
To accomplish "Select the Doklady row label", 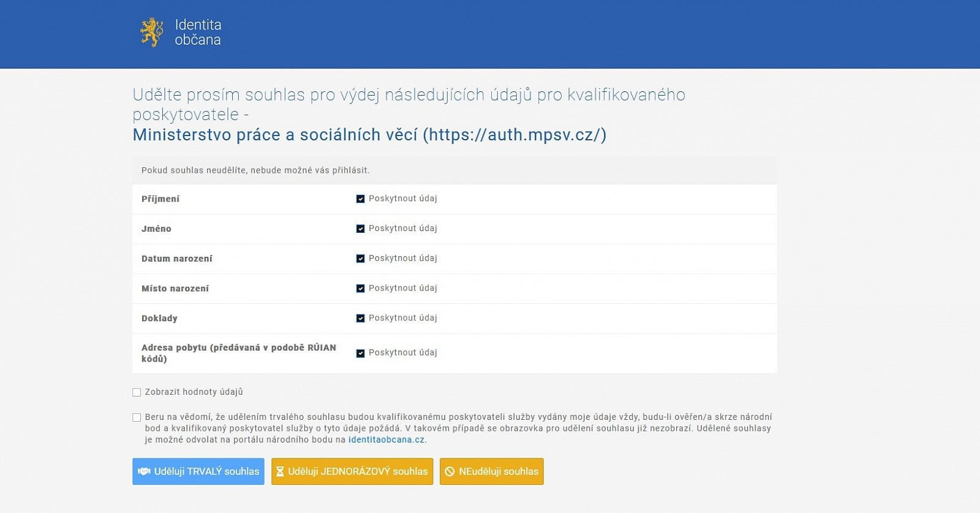I will (159, 318).
